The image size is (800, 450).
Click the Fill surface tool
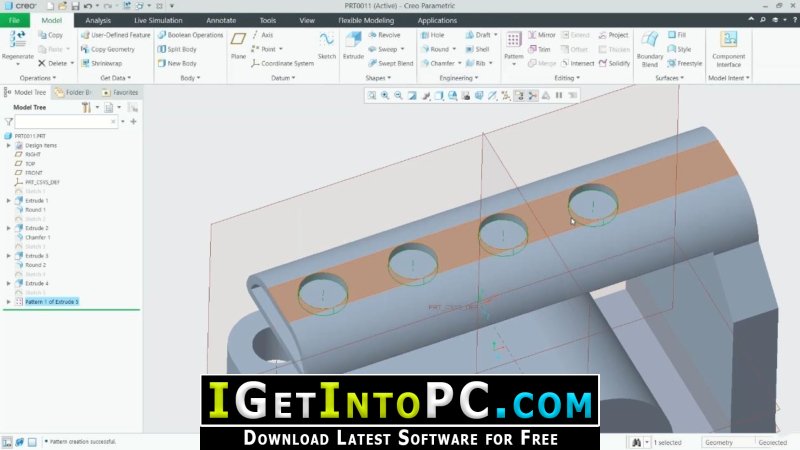[677, 35]
